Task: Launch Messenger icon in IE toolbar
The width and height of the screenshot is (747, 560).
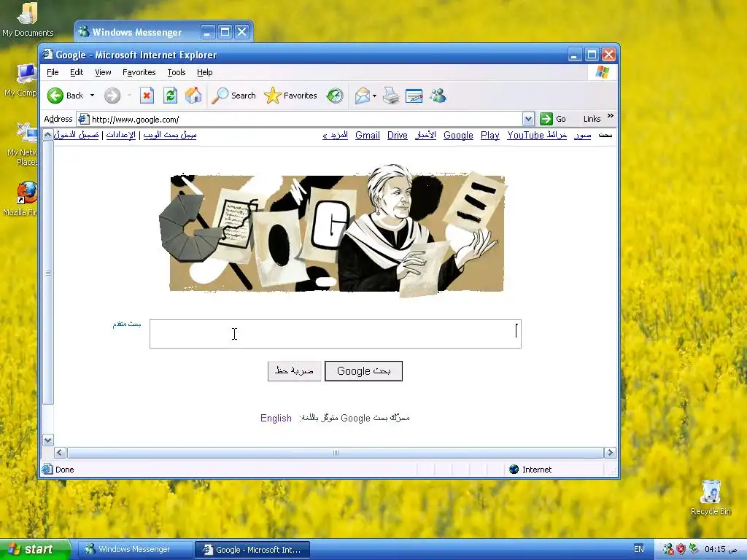Action: 438,96
